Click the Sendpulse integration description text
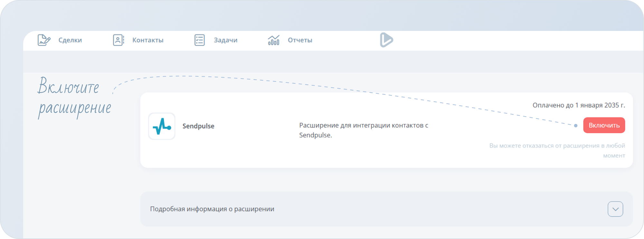Screen dimensions: 644x239 364,130
